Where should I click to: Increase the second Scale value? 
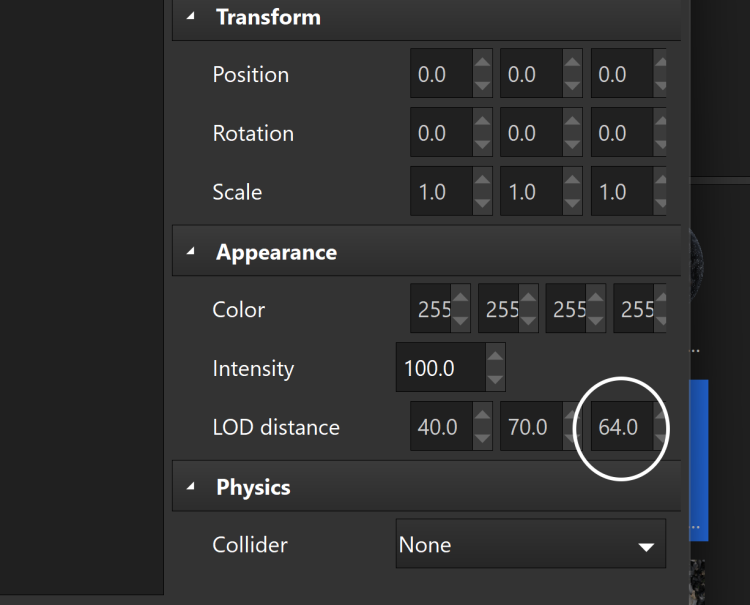click(572, 182)
